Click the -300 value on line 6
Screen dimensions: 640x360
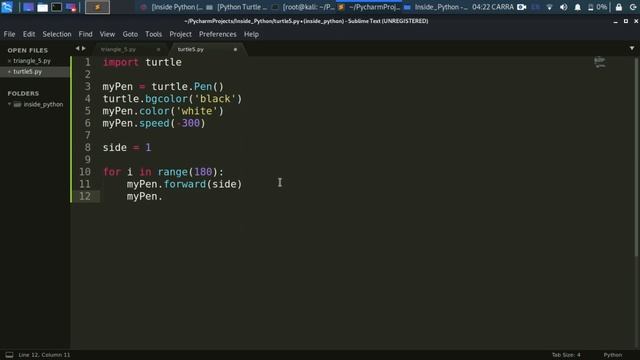(x=188, y=123)
